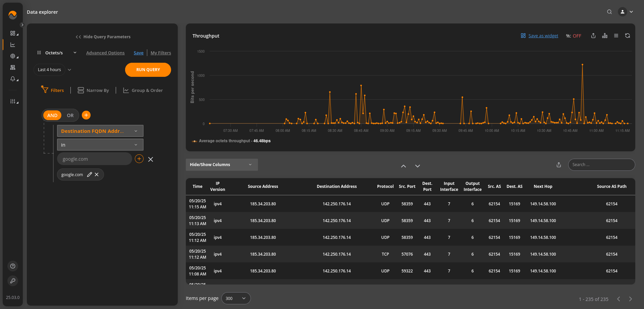Open the help question mark icon

[x=13, y=266]
